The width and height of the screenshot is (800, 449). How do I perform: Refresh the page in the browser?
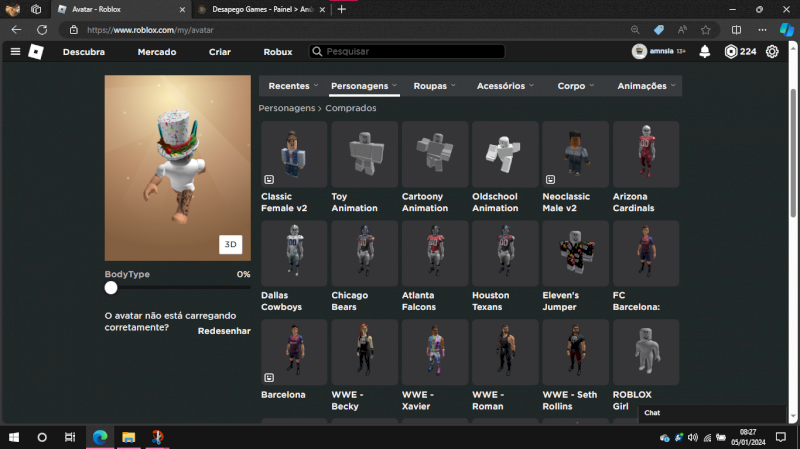pyautogui.click(x=42, y=30)
